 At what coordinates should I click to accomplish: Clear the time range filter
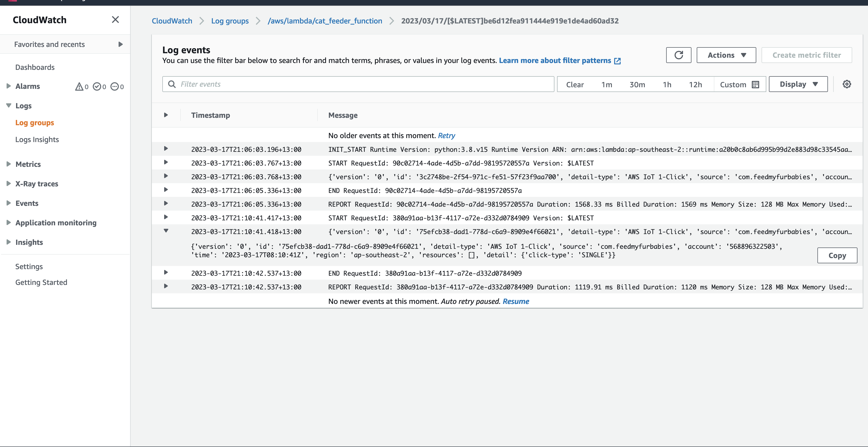(x=575, y=85)
